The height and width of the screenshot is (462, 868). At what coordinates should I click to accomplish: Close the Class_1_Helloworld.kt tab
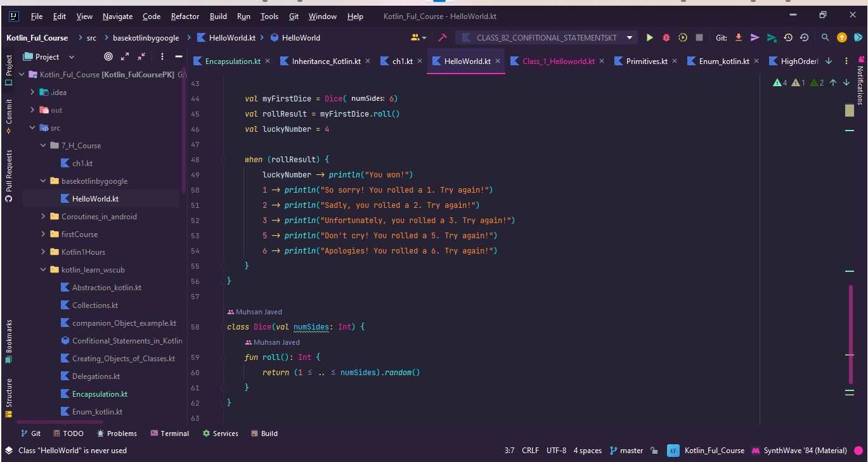tap(603, 61)
